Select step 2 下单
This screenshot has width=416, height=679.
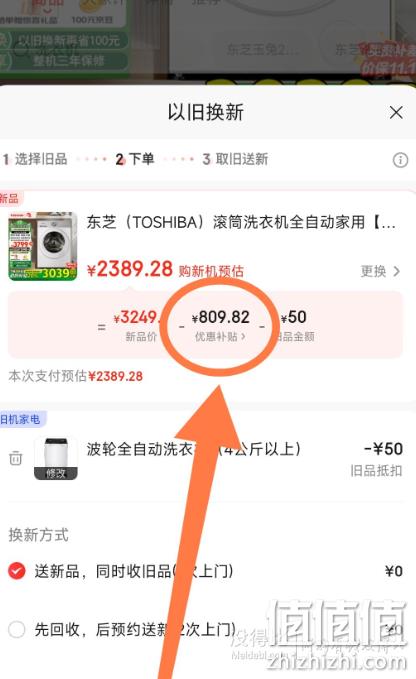coord(135,159)
